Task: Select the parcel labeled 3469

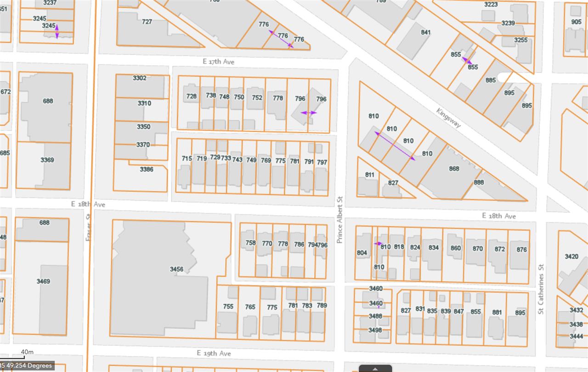Action: click(44, 281)
